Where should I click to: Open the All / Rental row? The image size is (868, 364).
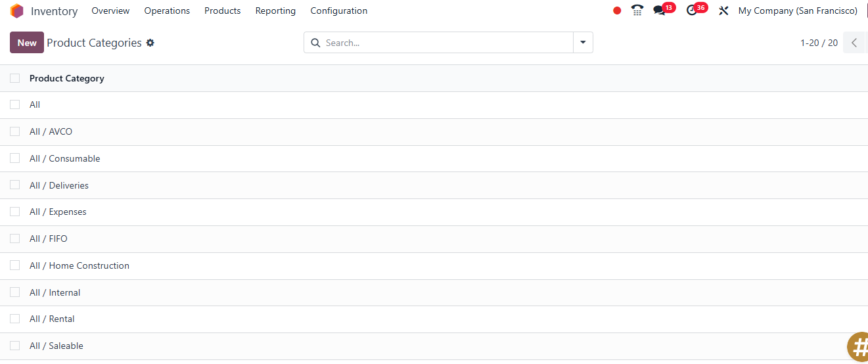(x=434, y=319)
